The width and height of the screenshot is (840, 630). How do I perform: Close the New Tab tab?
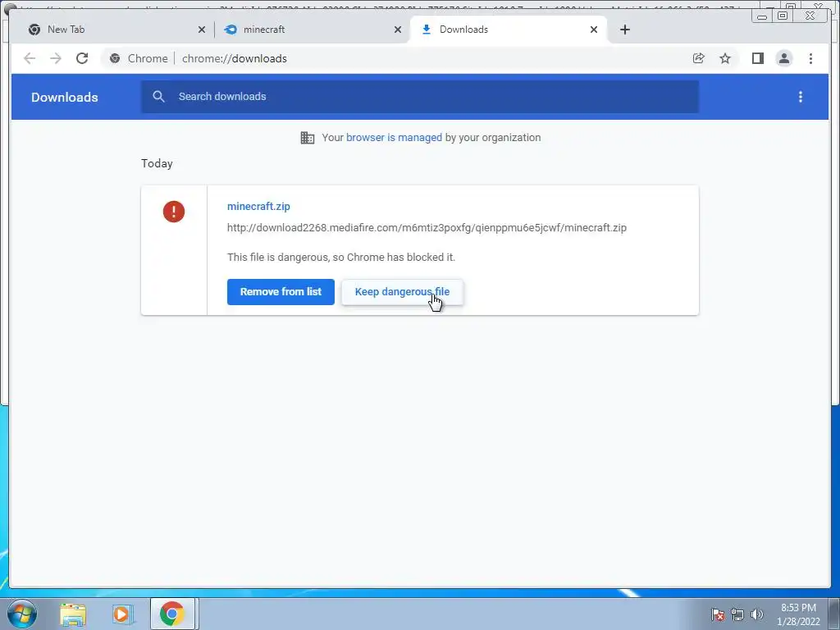pyautogui.click(x=202, y=30)
